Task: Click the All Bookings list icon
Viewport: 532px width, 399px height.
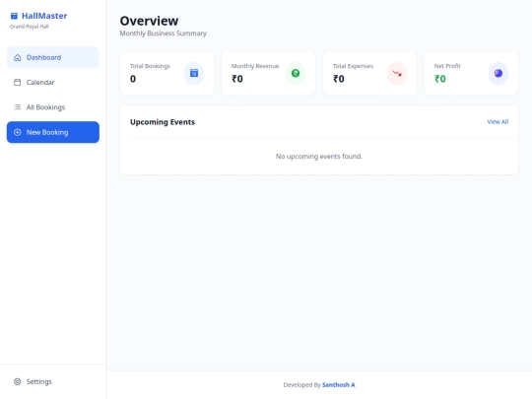Action: point(18,107)
